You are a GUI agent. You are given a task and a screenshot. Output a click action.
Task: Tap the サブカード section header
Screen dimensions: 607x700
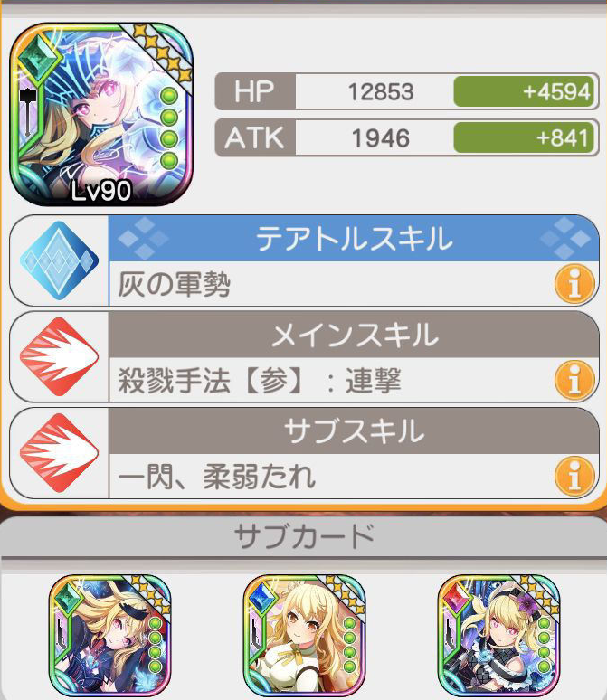click(x=304, y=536)
